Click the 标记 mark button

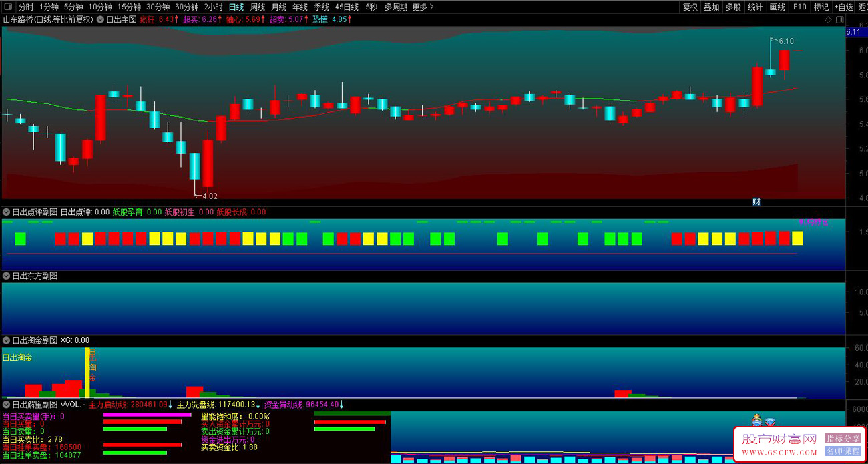(821, 7)
